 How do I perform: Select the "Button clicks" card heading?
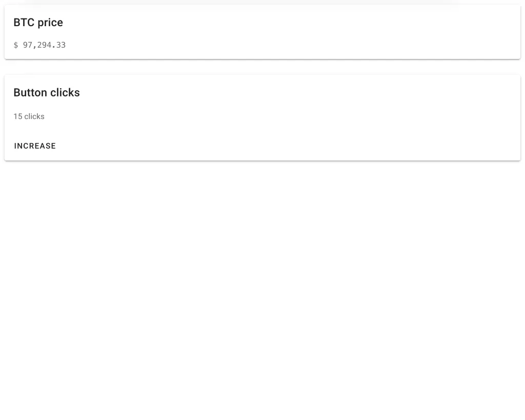pyautogui.click(x=47, y=93)
